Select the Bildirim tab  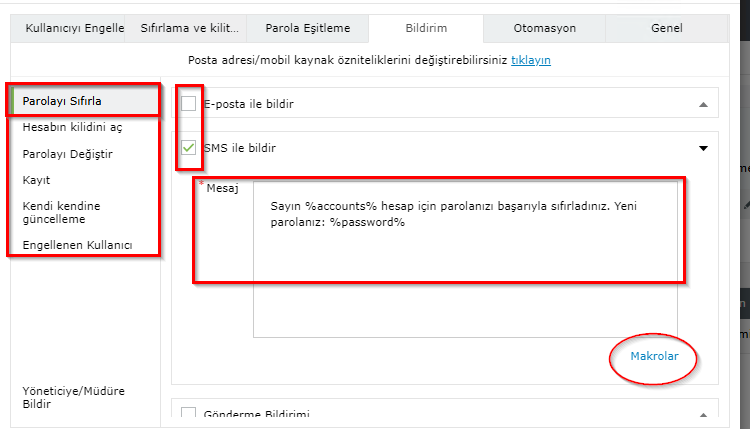(x=426, y=28)
